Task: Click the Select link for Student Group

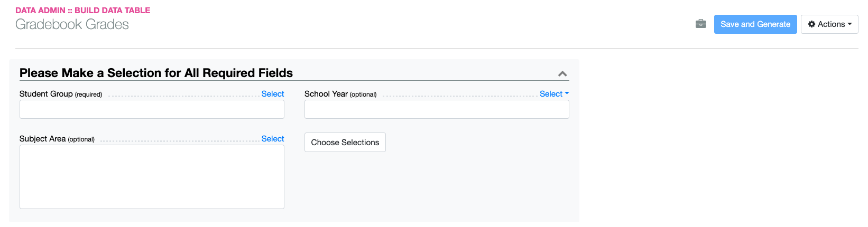Action: click(273, 93)
